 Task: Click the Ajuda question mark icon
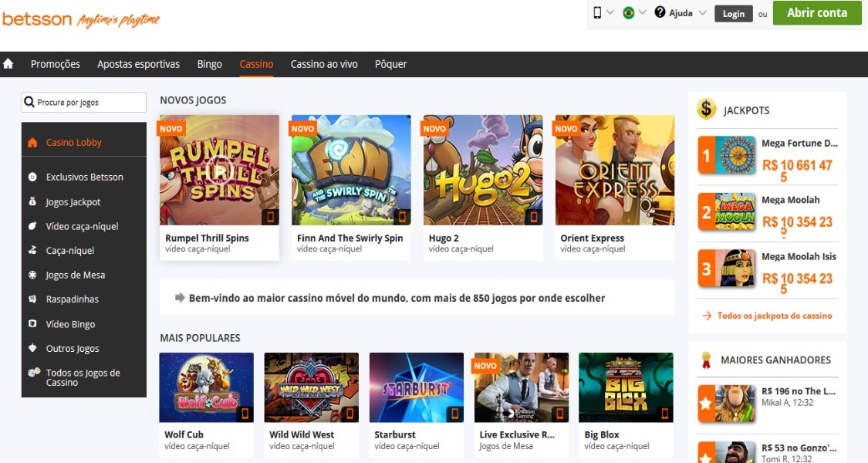tap(660, 12)
